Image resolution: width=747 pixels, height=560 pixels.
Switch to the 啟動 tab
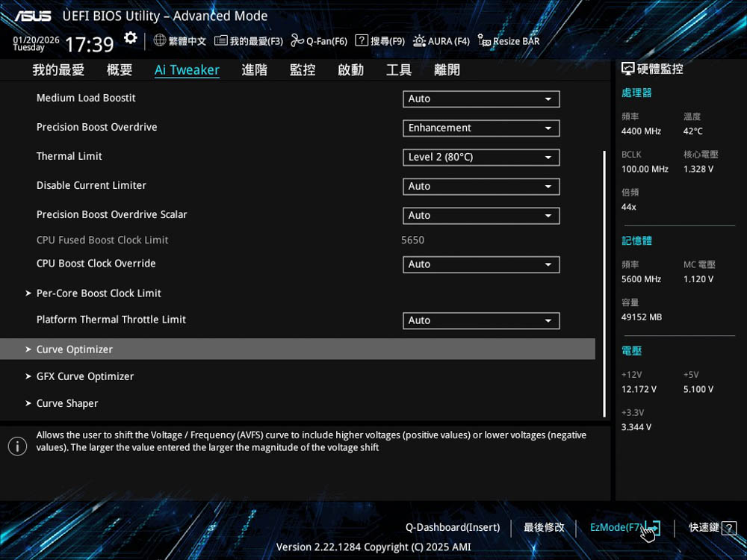[x=350, y=70]
